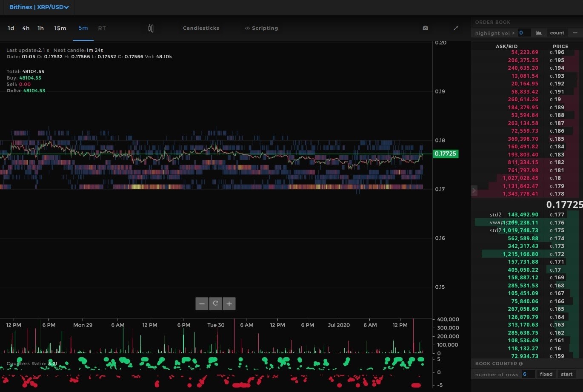Open the Candlesticks option
This screenshot has height=392, width=583.
[x=201, y=28]
